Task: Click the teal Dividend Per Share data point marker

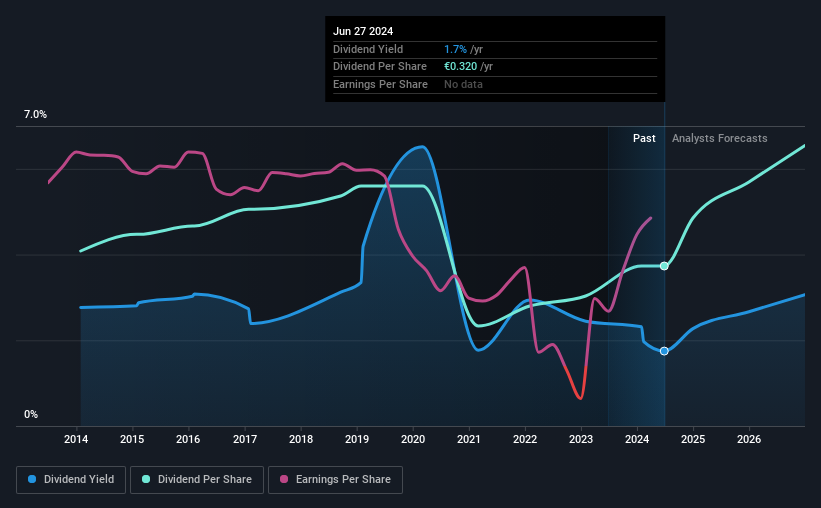Action: [x=664, y=266]
